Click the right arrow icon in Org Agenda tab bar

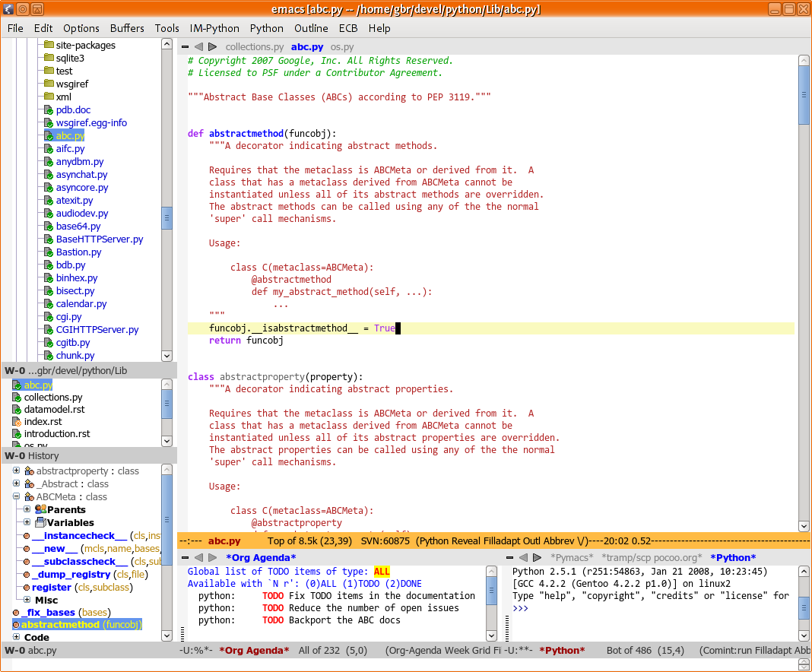click(x=212, y=558)
